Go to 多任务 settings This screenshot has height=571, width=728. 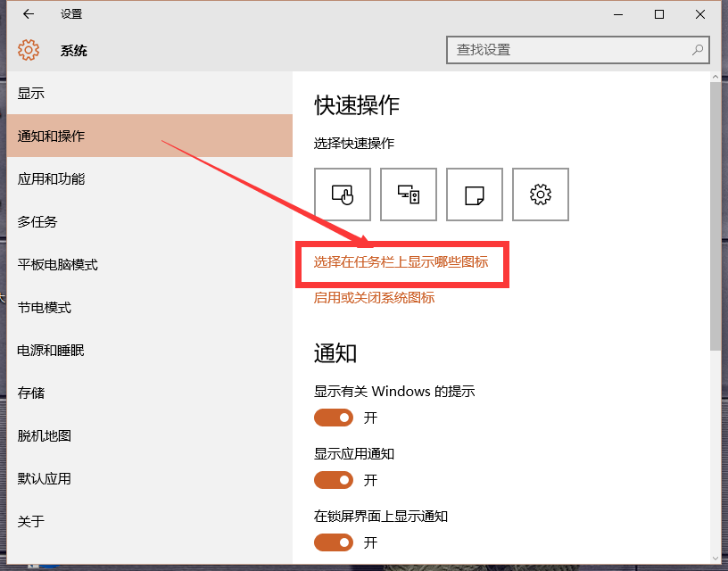(150, 221)
